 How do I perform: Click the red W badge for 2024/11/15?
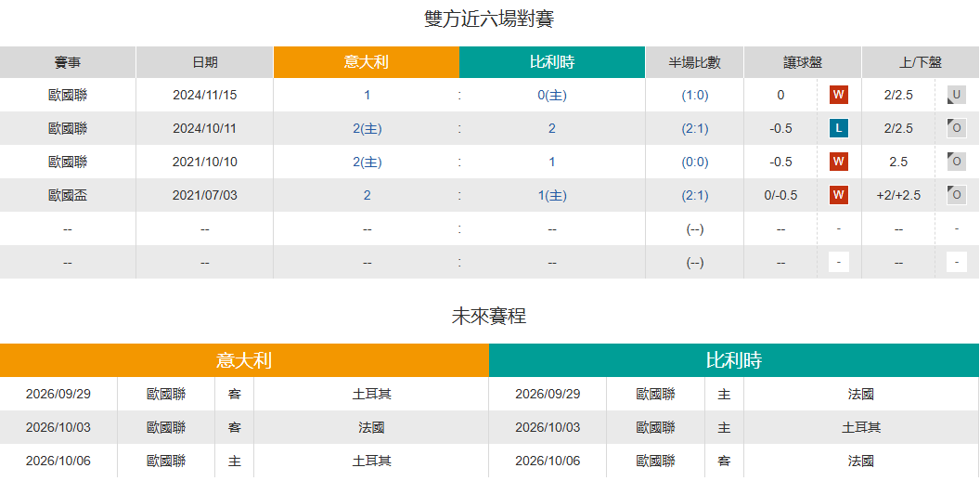pos(839,95)
